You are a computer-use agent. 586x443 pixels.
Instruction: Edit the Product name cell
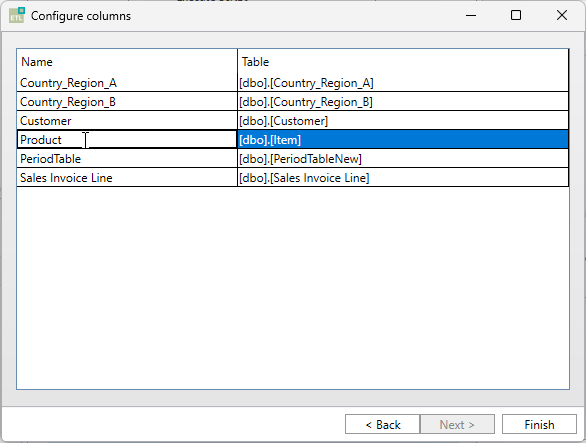coord(127,139)
